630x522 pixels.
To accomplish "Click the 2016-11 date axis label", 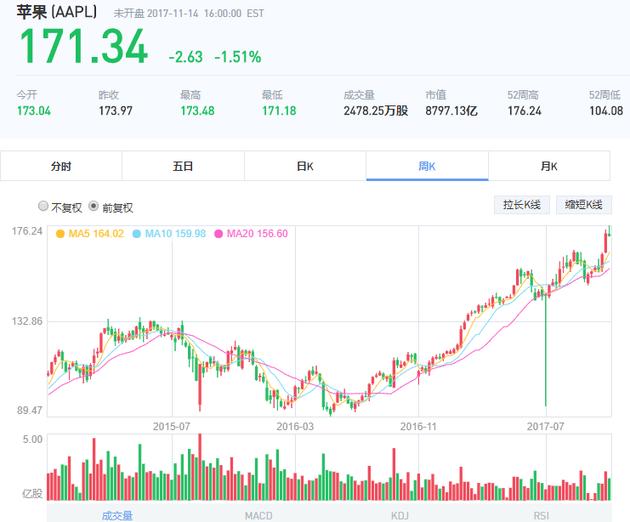I will (418, 426).
